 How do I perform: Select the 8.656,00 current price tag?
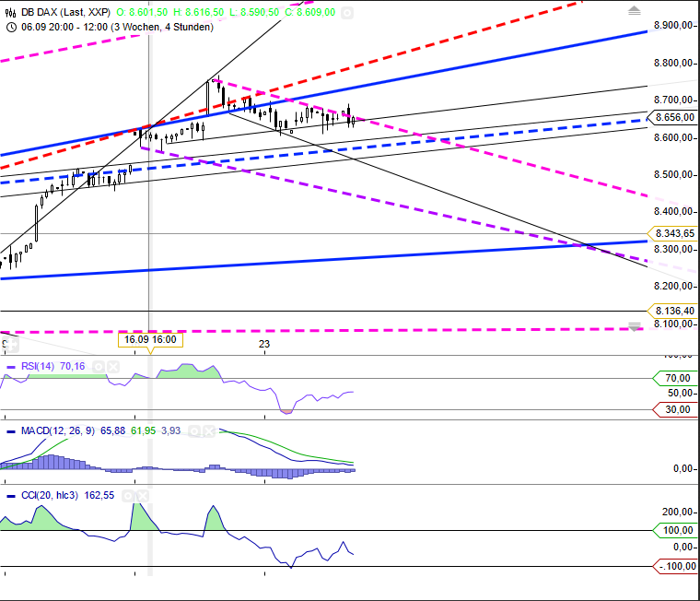(x=672, y=117)
